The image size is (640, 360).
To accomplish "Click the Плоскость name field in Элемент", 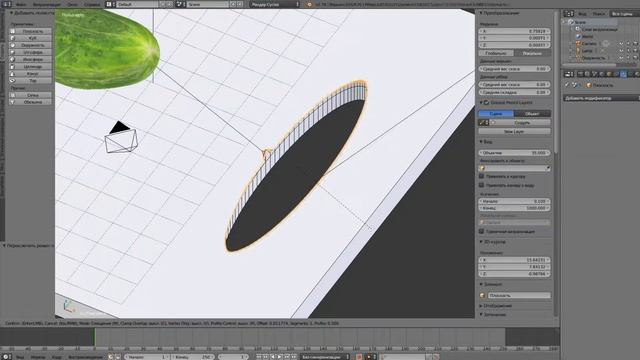I will click(x=519, y=295).
